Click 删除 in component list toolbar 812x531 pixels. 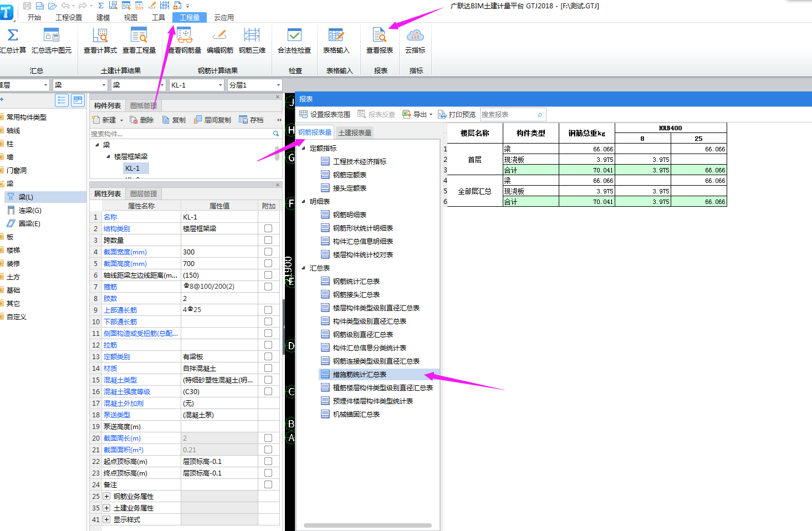point(142,120)
